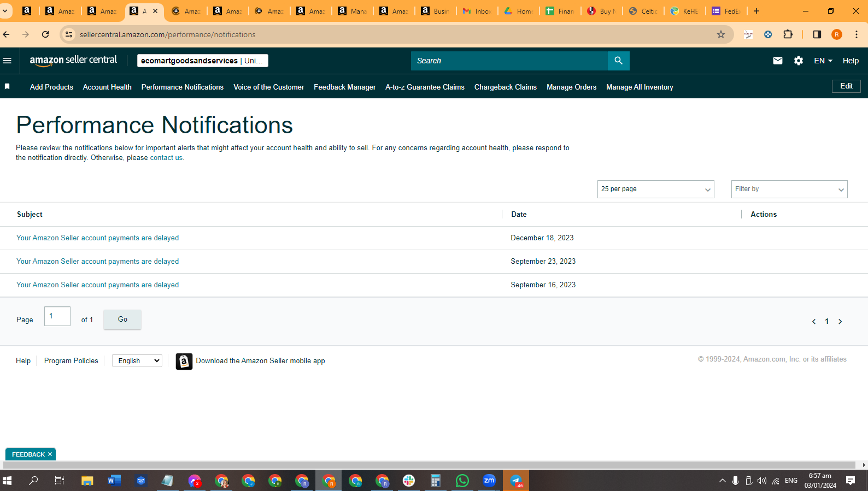868x491 pixels.
Task: Open Add Products in nav bar
Action: [x=51, y=87]
